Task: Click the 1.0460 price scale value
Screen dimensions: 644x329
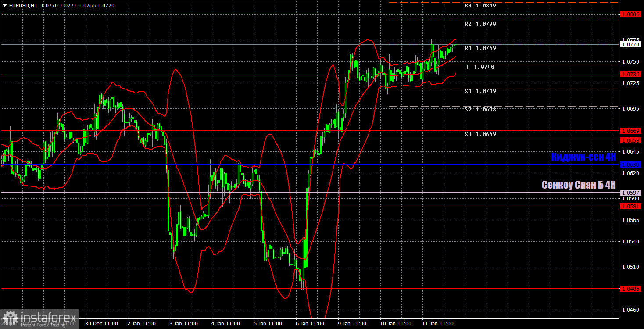Action: click(631, 310)
